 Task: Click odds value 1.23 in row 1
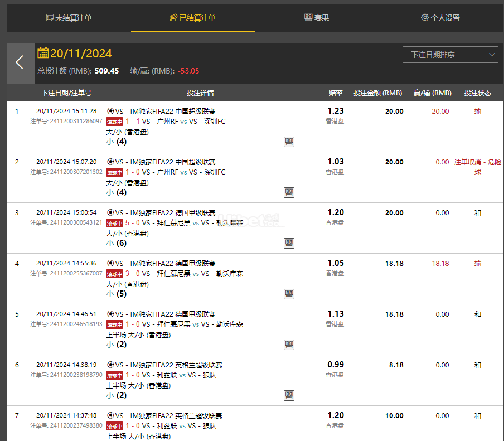click(336, 111)
